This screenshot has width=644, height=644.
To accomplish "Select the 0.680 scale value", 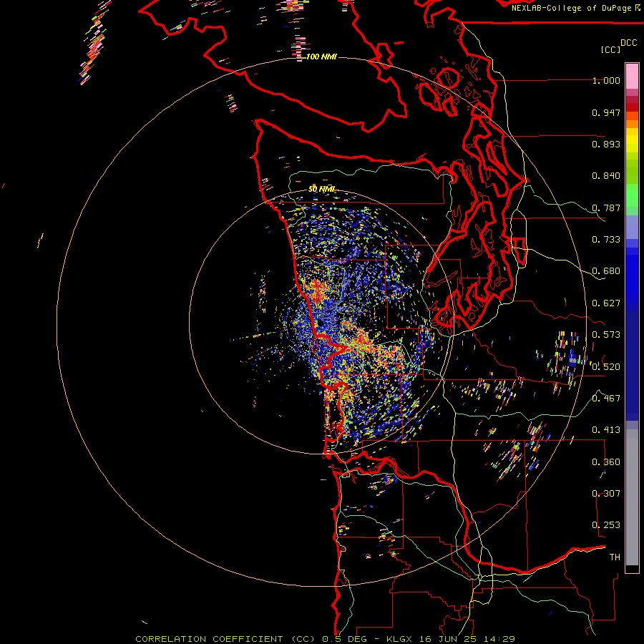I will (606, 271).
